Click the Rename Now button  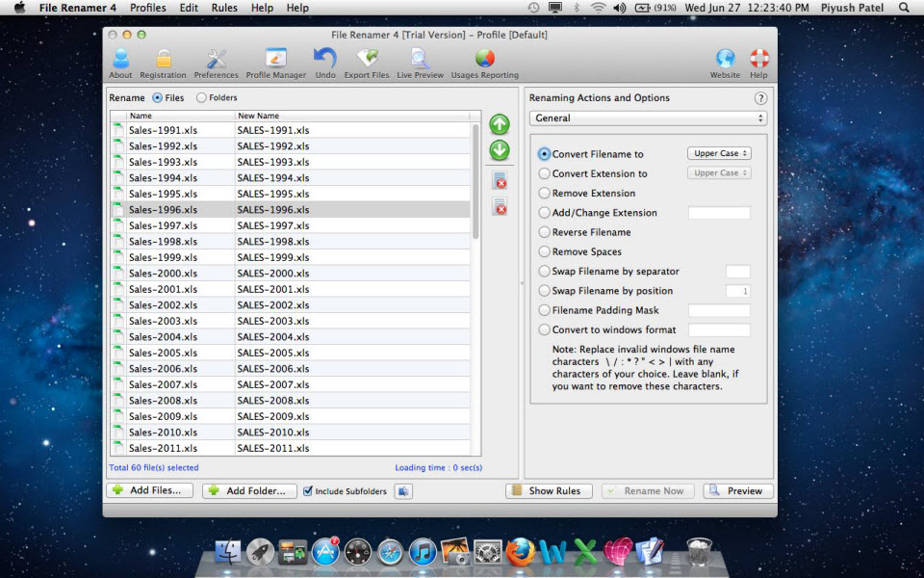648,490
